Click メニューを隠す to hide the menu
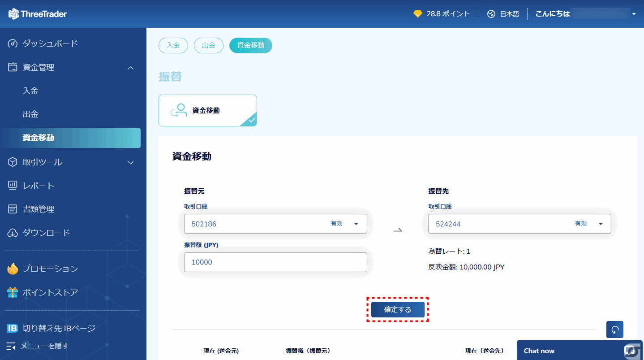The image size is (644, 360). [x=45, y=346]
